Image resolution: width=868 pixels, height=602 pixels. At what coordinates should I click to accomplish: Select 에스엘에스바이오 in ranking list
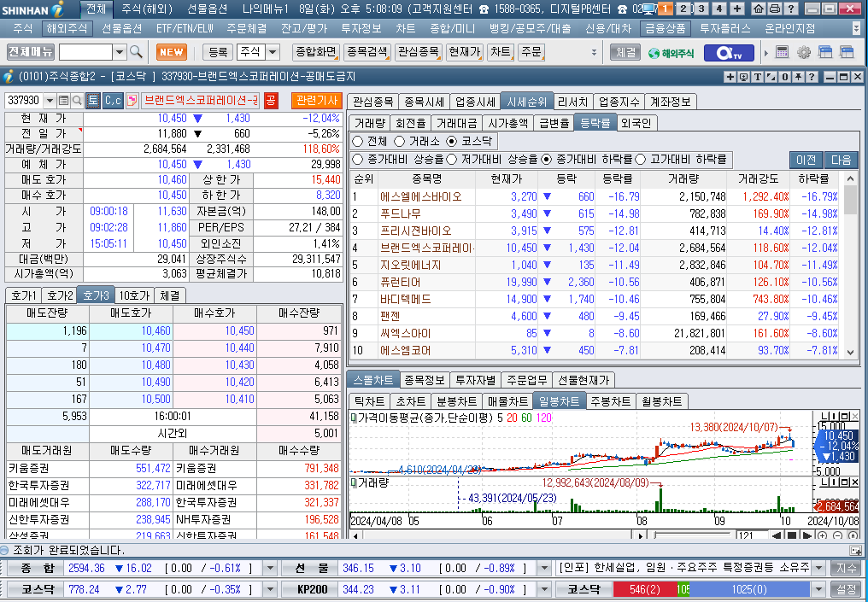click(x=420, y=196)
